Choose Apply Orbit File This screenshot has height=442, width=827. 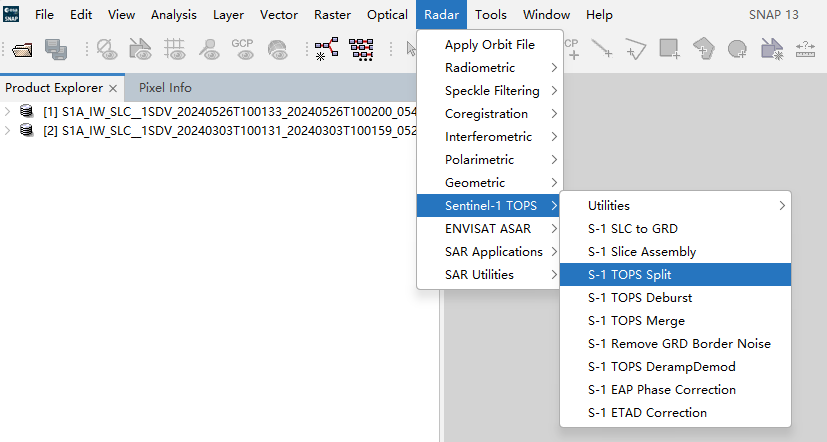pyautogui.click(x=490, y=45)
